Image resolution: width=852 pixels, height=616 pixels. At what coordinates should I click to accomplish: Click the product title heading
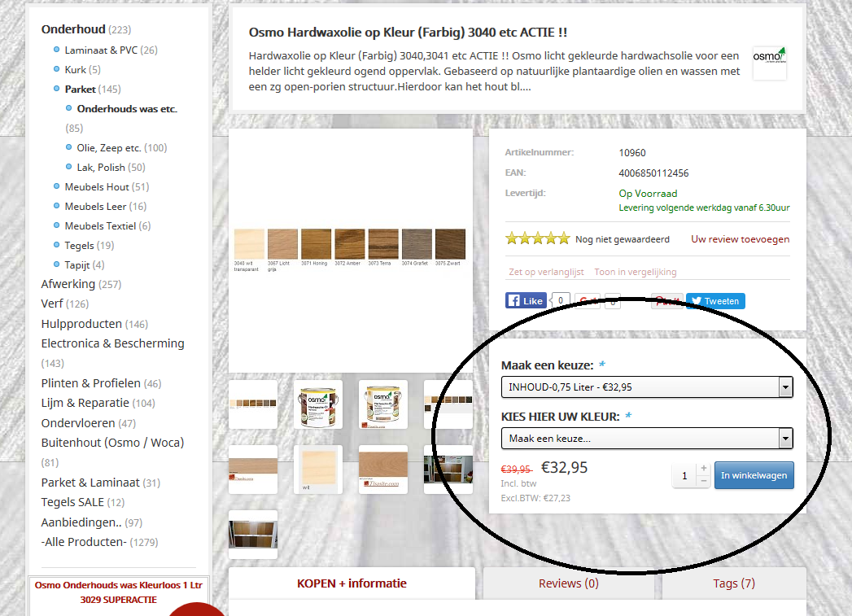tap(408, 33)
